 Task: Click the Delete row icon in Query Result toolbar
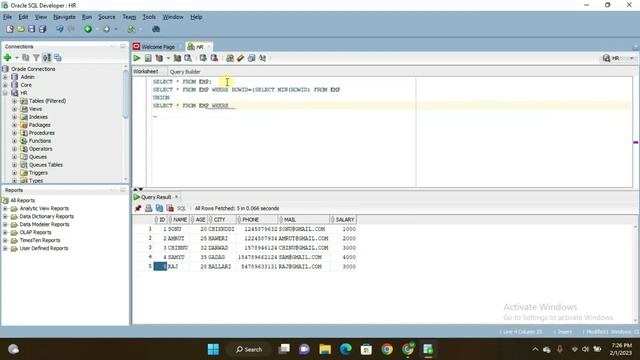[170, 208]
